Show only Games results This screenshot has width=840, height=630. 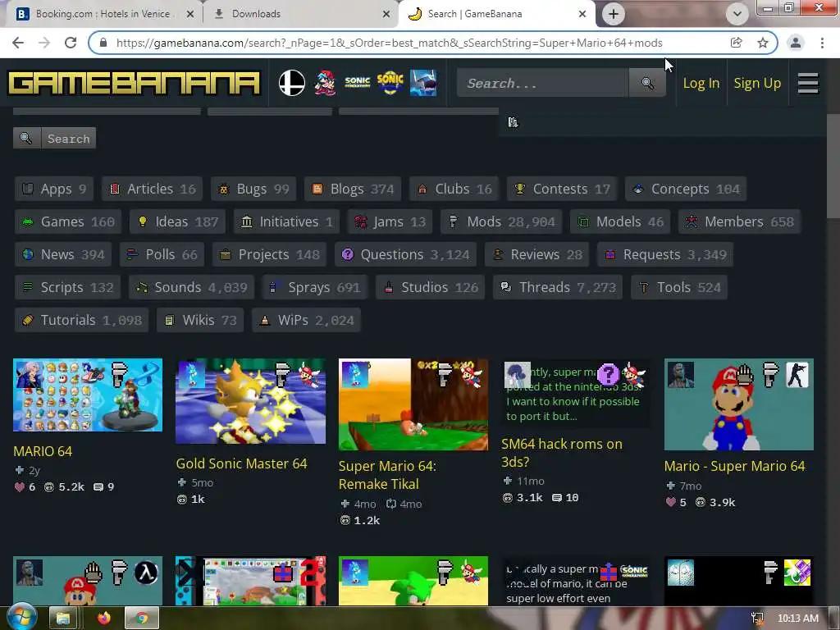[x=68, y=221]
